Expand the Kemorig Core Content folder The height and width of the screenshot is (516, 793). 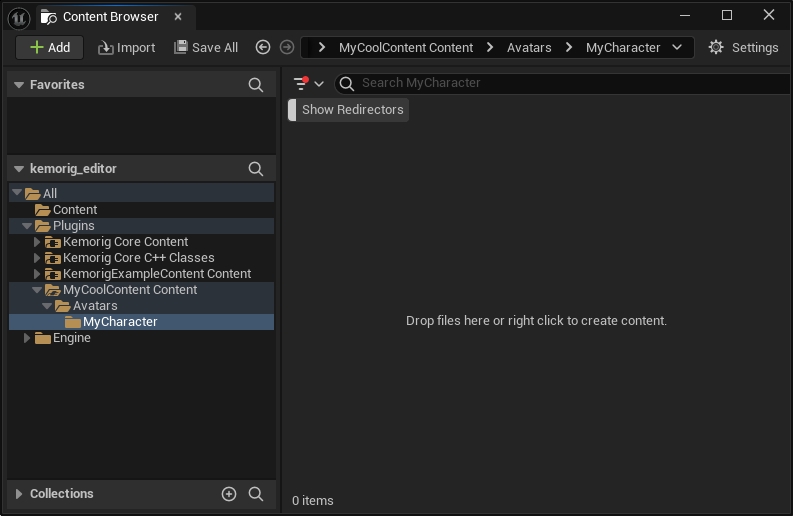[37, 242]
